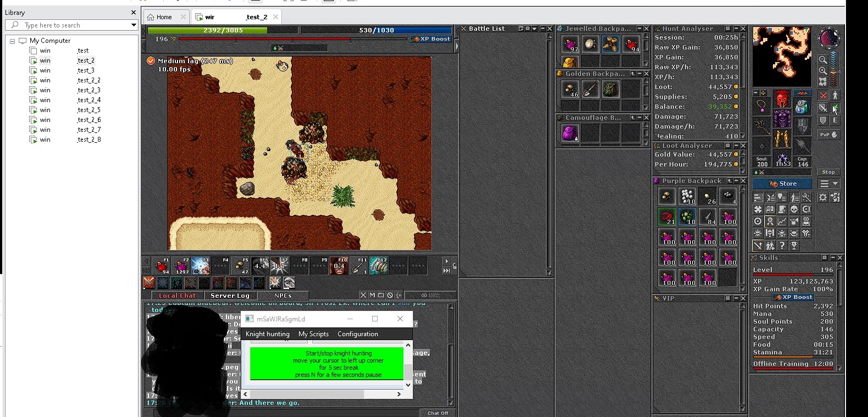Click the green Start/stop knight hunting button
868x417 pixels.
pyautogui.click(x=327, y=364)
